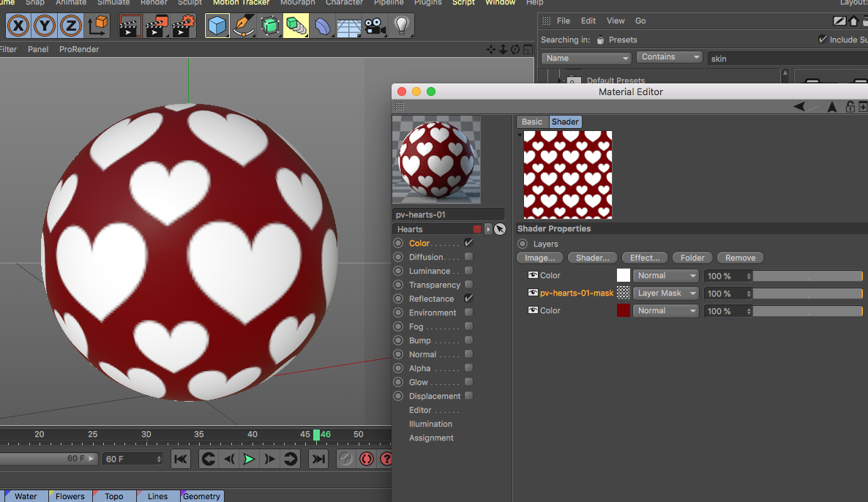Open the Layer Mask blend mode dropdown
Image resolution: width=868 pixels, height=502 pixels.
[x=665, y=293]
